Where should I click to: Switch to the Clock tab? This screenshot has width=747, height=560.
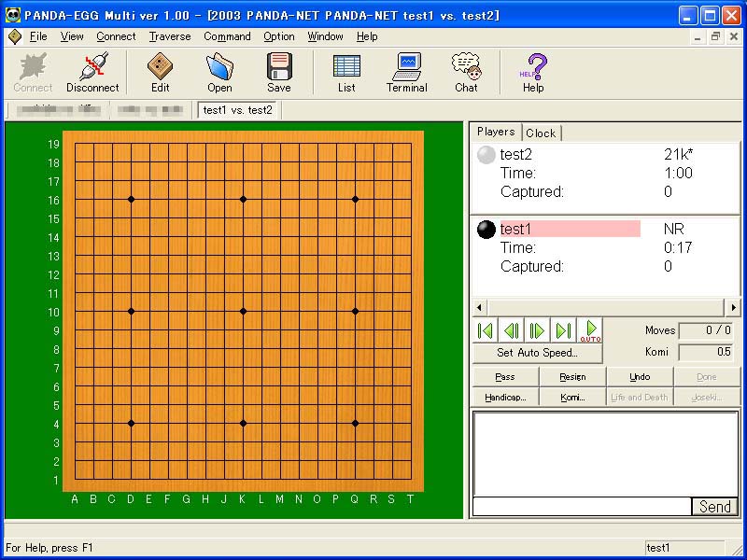pyautogui.click(x=541, y=133)
